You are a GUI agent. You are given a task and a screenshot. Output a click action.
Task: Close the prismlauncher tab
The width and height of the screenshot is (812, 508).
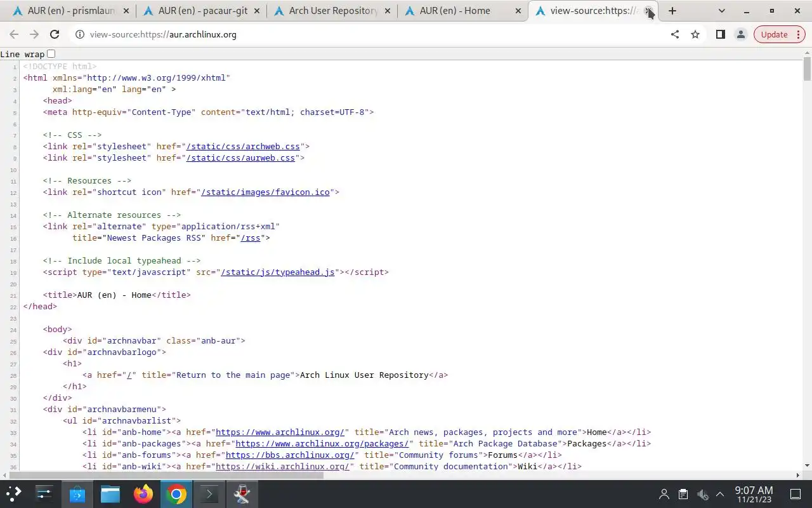(126, 11)
